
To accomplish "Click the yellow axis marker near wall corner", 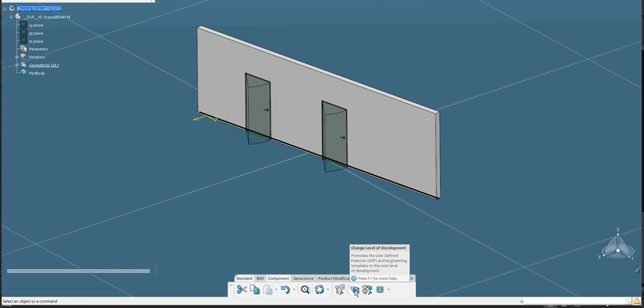I will 205,119.
